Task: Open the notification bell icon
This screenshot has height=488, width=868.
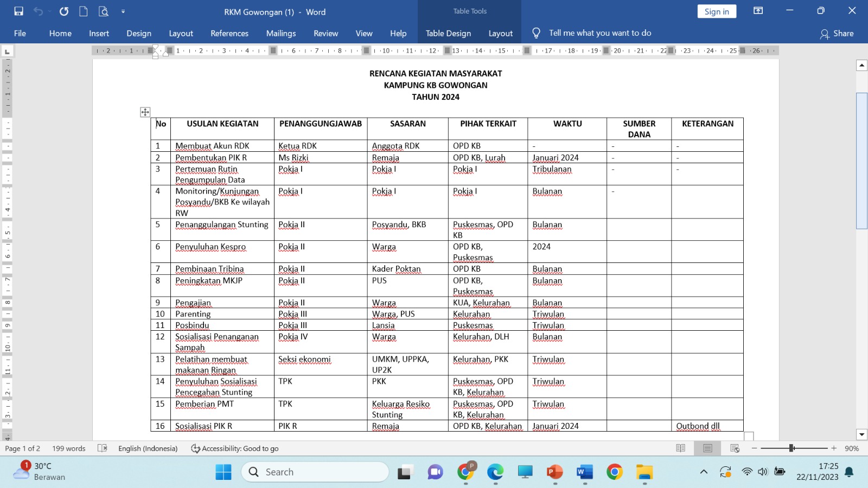Action: (x=850, y=472)
